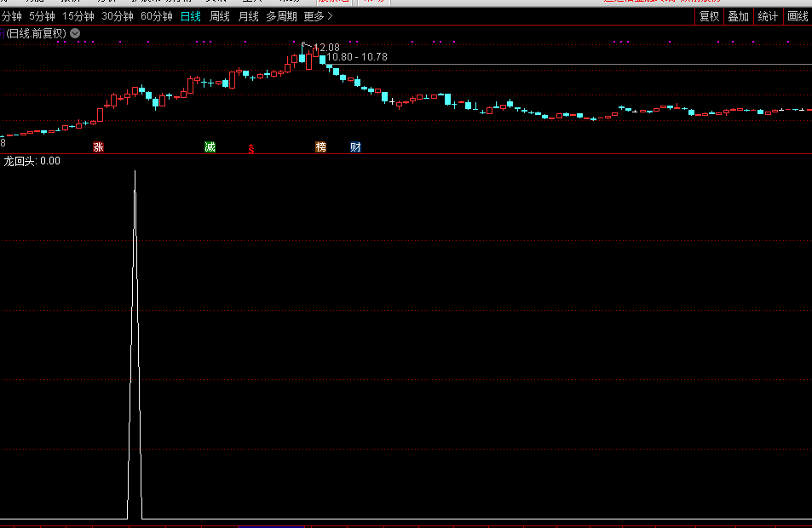Switch to the 5分钟 period
The height and width of the screenshot is (528, 812).
pos(42,16)
